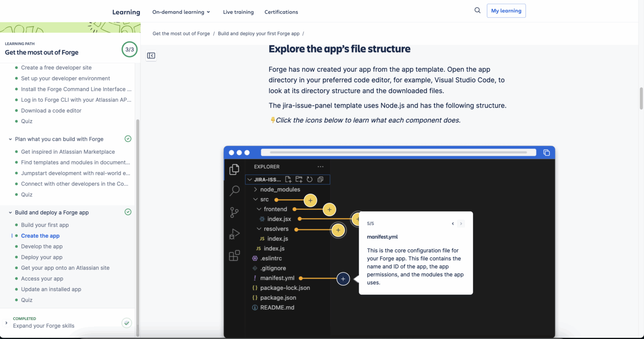
Task: Click the plus marker next to manifest.yml
Action: 343,278
